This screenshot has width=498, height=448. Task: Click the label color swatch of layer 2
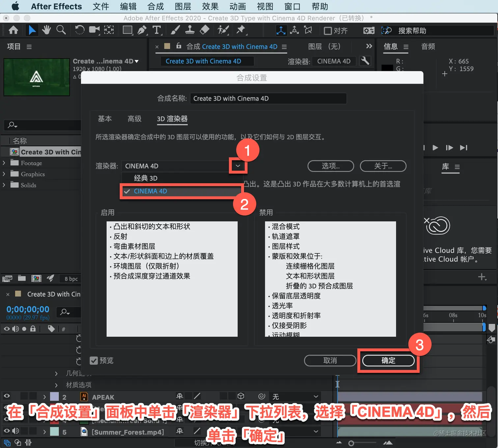click(54, 397)
